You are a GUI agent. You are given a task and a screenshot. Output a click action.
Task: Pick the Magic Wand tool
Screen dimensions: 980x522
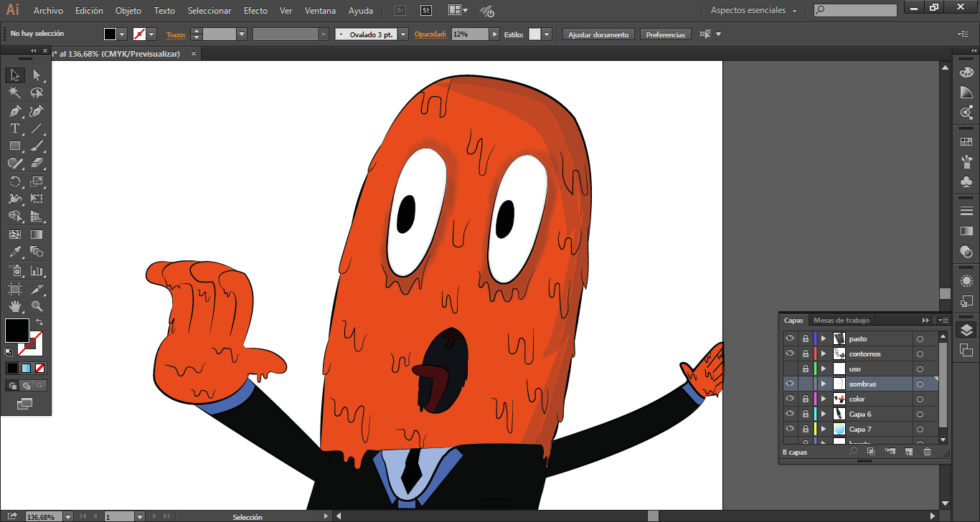point(14,93)
